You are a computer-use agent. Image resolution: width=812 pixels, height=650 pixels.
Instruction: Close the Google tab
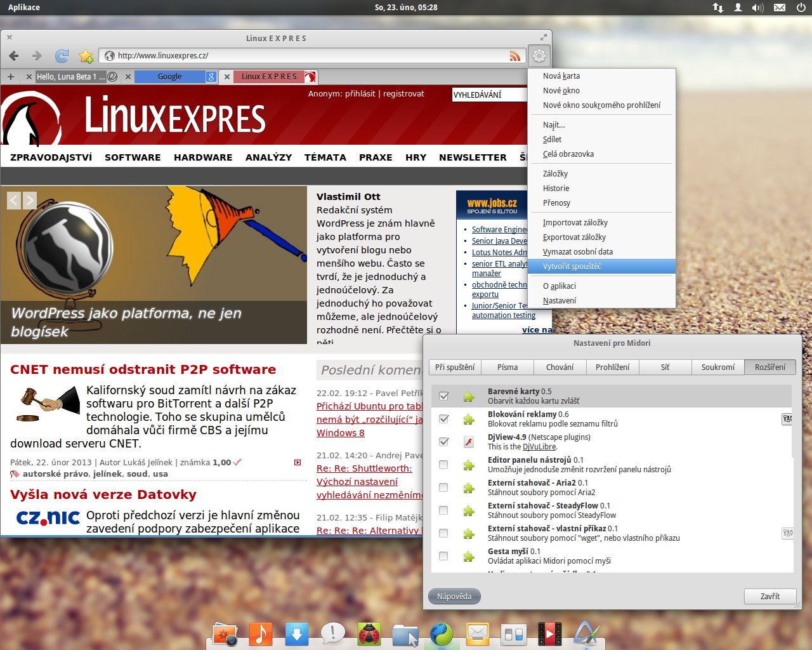tap(128, 77)
